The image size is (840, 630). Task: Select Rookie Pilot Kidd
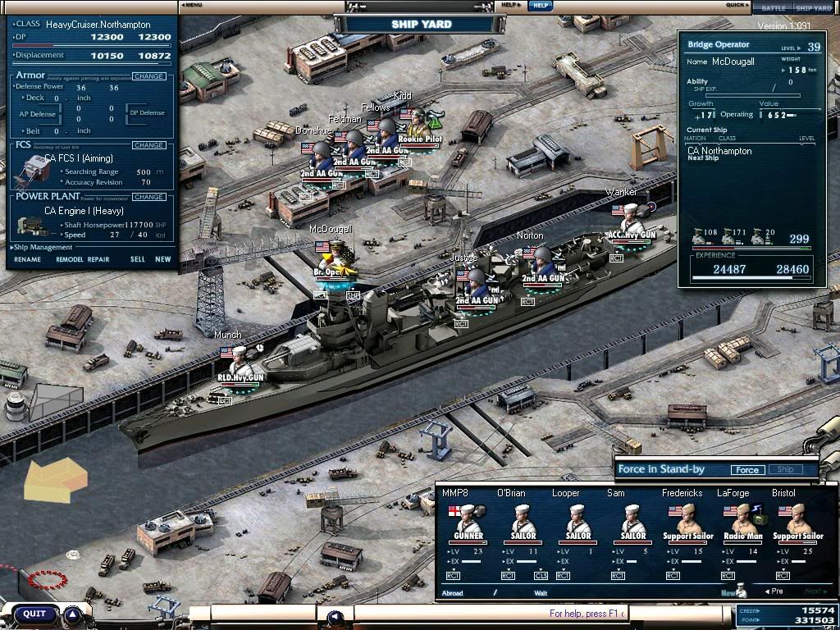pos(419,126)
